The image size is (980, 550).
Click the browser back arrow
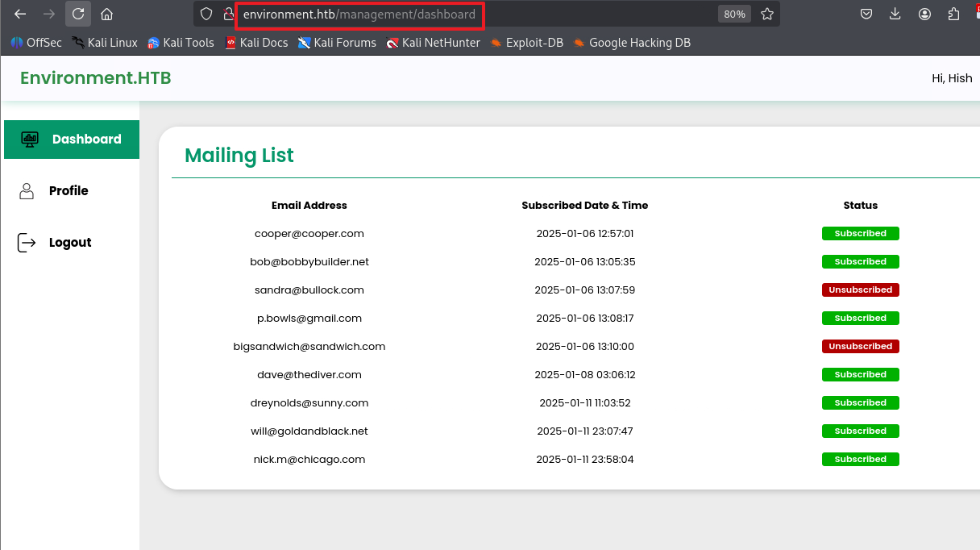[20, 14]
